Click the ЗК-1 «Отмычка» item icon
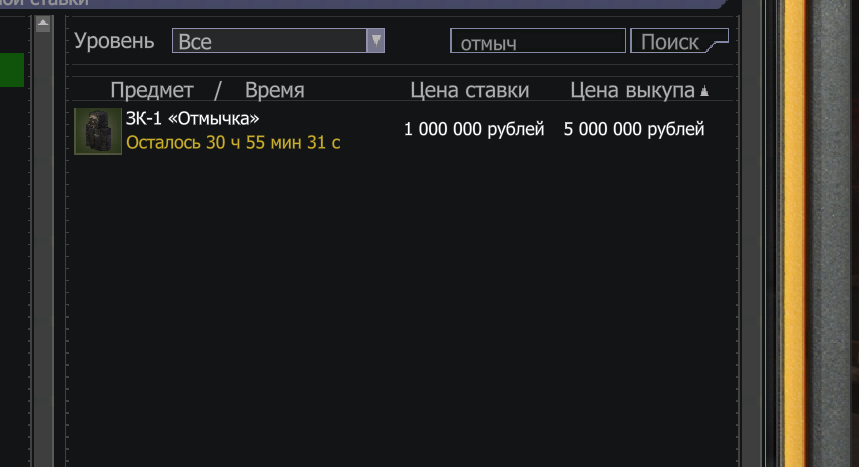859x467 pixels. point(98,131)
